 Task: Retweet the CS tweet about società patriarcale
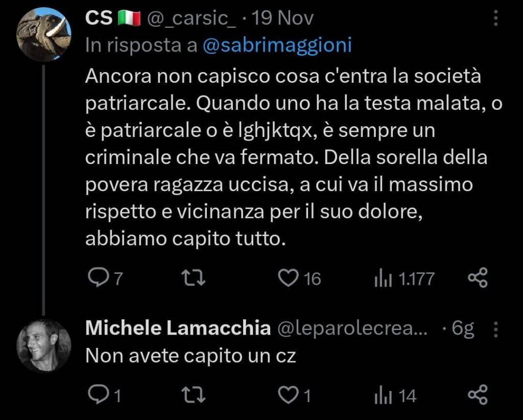pyautogui.click(x=194, y=277)
